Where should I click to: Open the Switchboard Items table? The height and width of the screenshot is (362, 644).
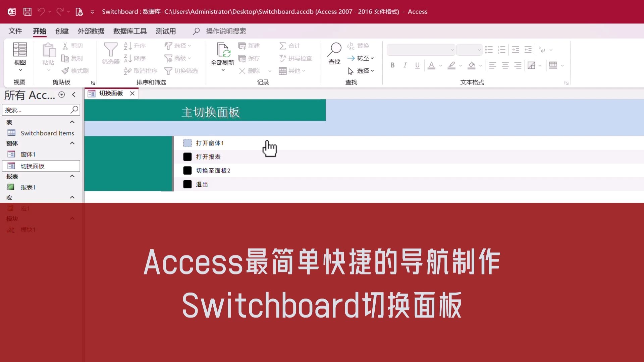point(41,133)
